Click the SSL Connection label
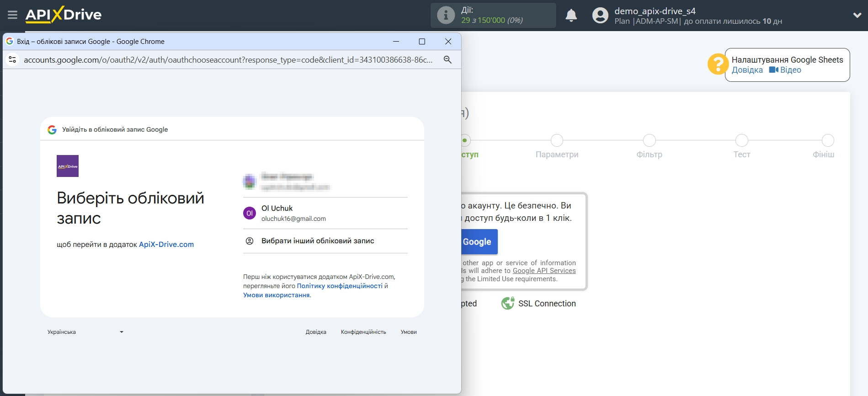Image resolution: width=868 pixels, height=396 pixels. [x=547, y=304]
